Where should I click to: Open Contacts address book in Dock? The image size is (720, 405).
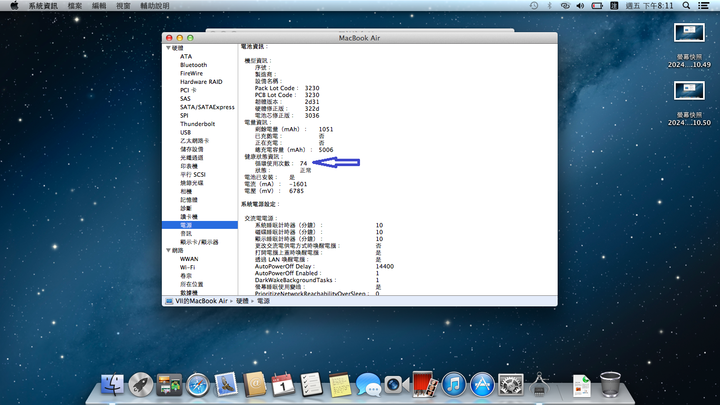click(254, 385)
